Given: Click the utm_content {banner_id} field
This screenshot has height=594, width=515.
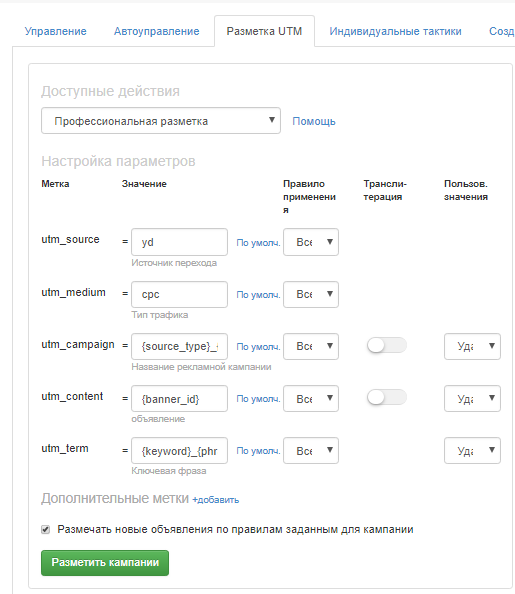Looking at the screenshot, I should (179, 399).
